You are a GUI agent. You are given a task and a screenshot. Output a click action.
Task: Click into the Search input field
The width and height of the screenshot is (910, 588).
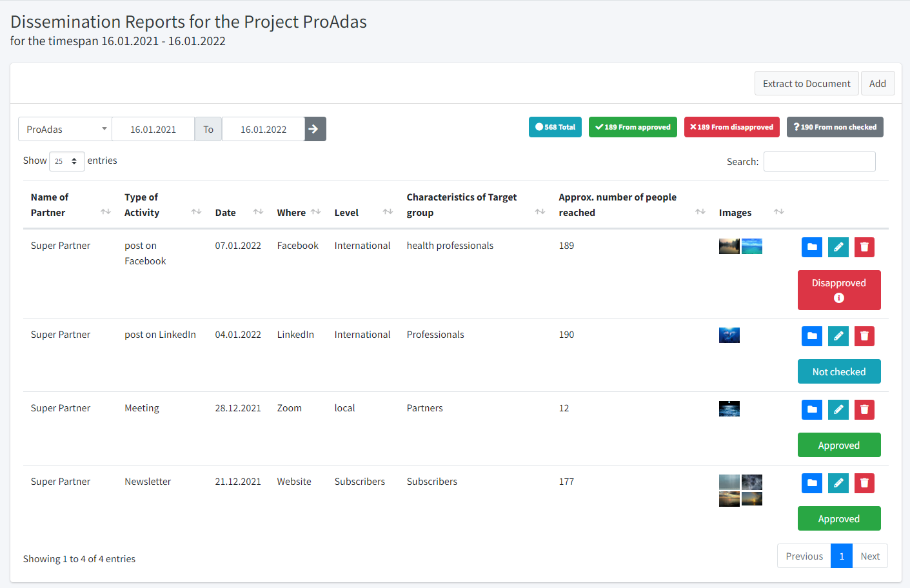[x=819, y=162]
